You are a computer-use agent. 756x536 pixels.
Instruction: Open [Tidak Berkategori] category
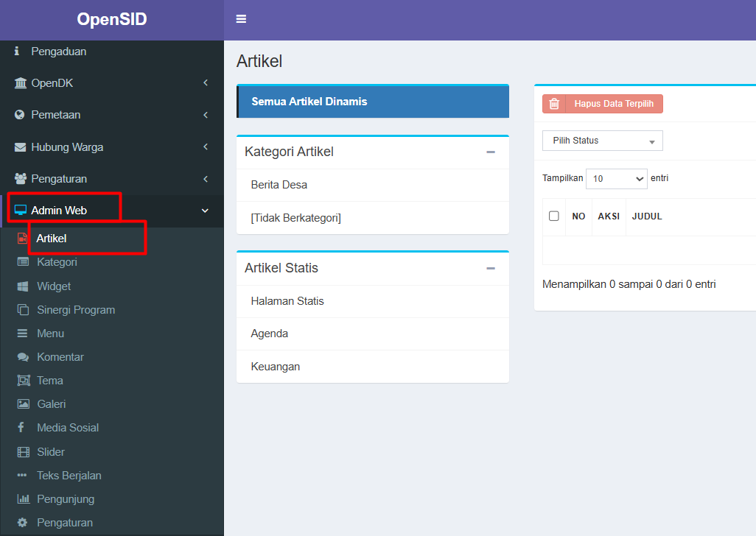tap(373, 218)
